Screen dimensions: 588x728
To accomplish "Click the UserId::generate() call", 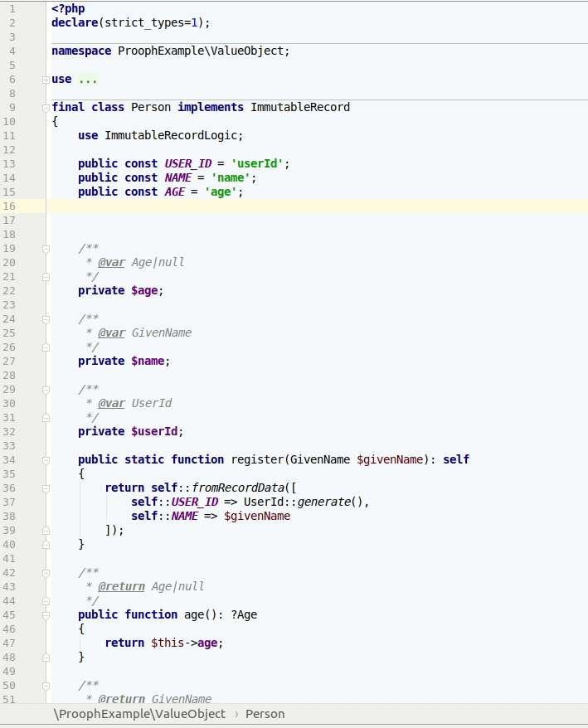I will point(304,502).
